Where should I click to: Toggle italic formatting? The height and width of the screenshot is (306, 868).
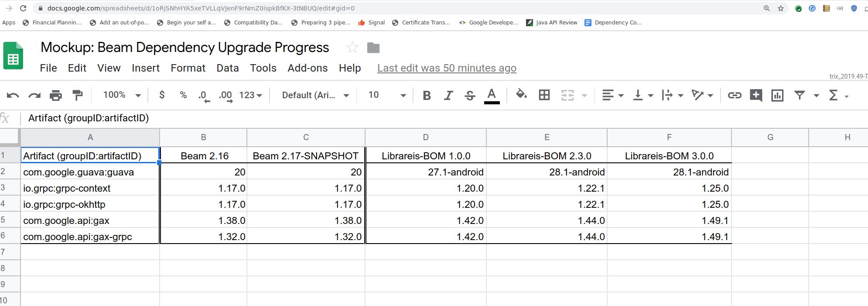coord(448,95)
